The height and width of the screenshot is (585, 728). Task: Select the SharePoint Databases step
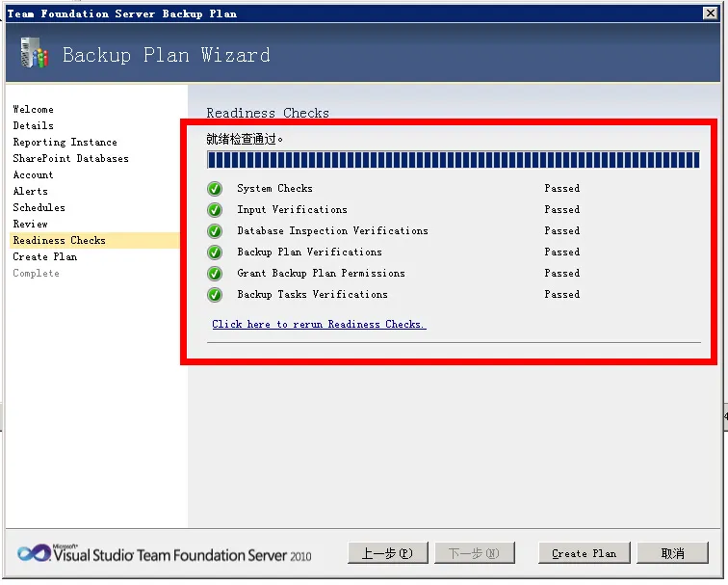click(71, 158)
